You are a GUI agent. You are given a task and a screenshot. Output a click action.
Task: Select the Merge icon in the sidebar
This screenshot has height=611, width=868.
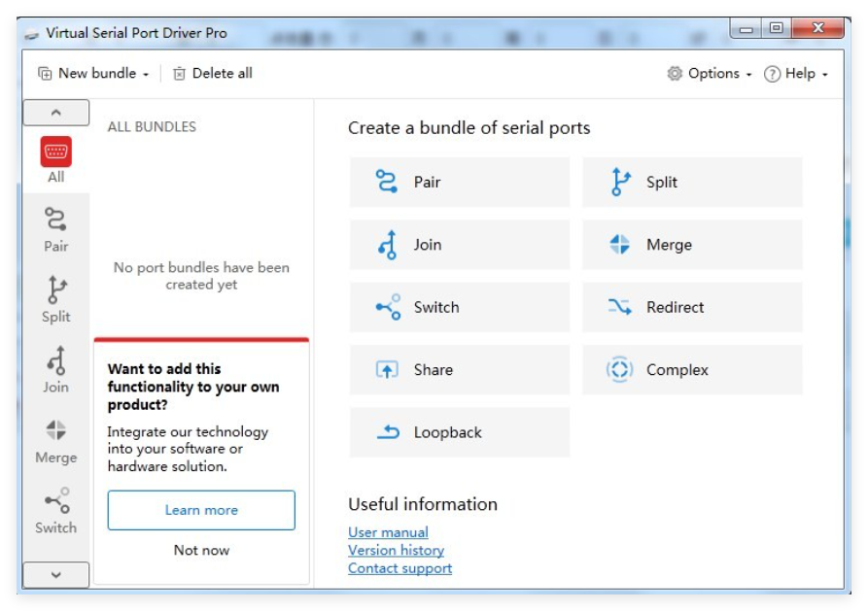(x=56, y=430)
